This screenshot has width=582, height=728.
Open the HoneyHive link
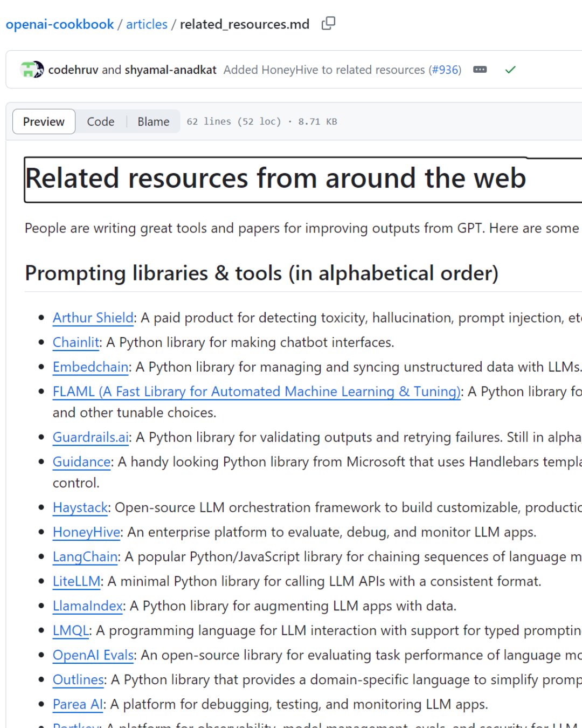[x=86, y=532]
